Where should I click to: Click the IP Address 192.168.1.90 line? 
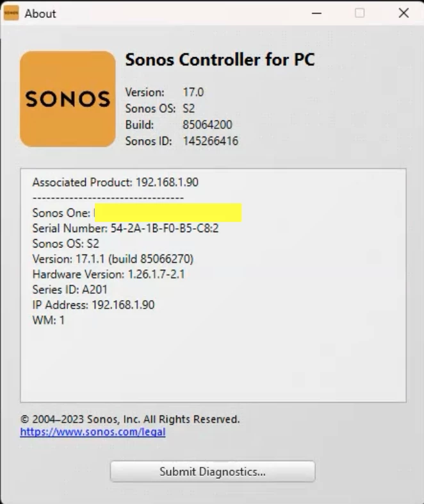click(94, 305)
